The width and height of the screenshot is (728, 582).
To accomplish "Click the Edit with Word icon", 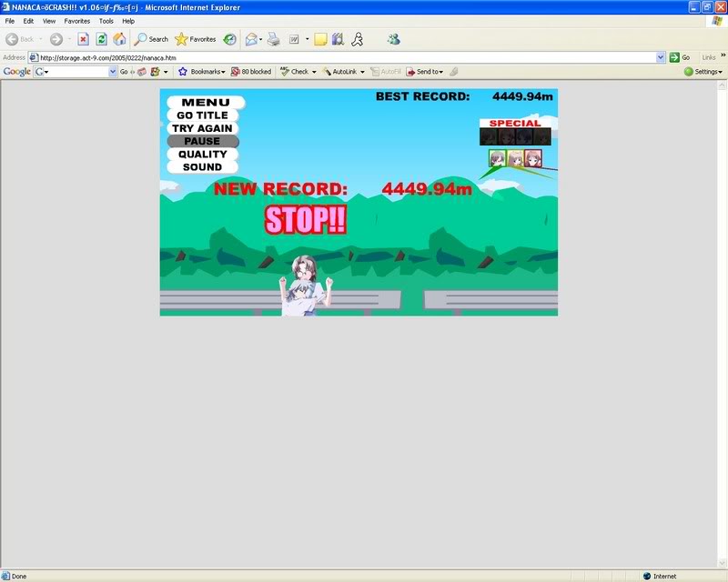I will point(292,39).
